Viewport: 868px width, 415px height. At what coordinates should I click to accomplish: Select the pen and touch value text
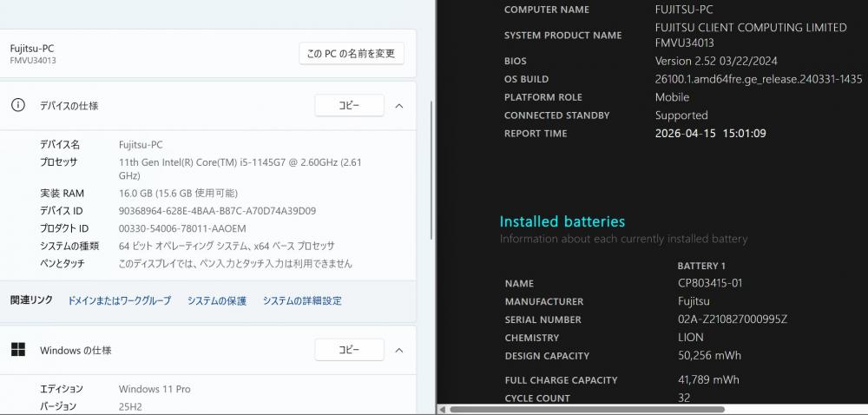click(x=235, y=264)
